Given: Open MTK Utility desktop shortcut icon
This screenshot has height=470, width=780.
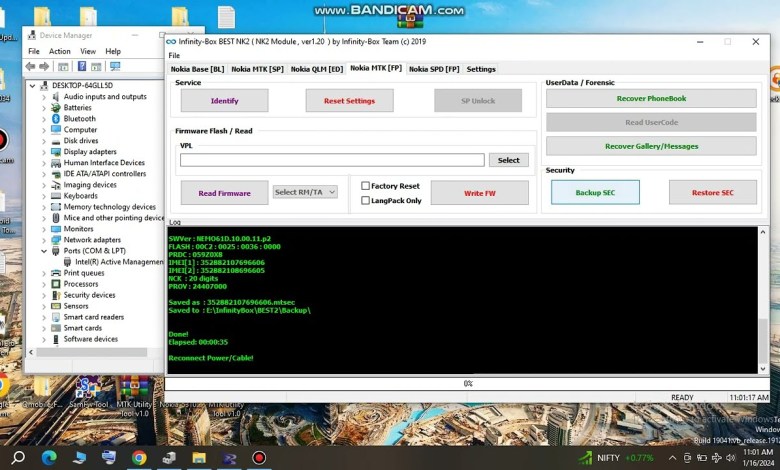Looking at the screenshot, I should [x=133, y=388].
